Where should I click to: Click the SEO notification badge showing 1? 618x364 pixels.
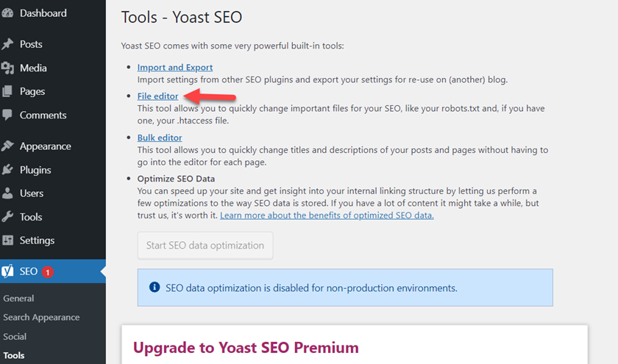pos(48,272)
